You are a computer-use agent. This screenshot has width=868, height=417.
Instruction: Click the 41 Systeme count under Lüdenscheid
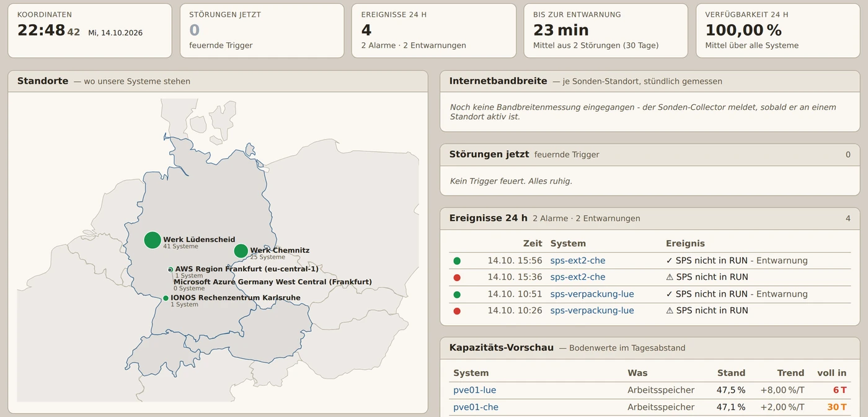pyautogui.click(x=180, y=246)
